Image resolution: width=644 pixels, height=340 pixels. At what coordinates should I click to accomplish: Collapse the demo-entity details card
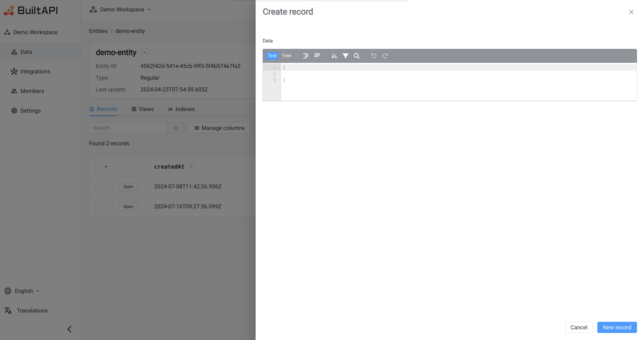[145, 53]
